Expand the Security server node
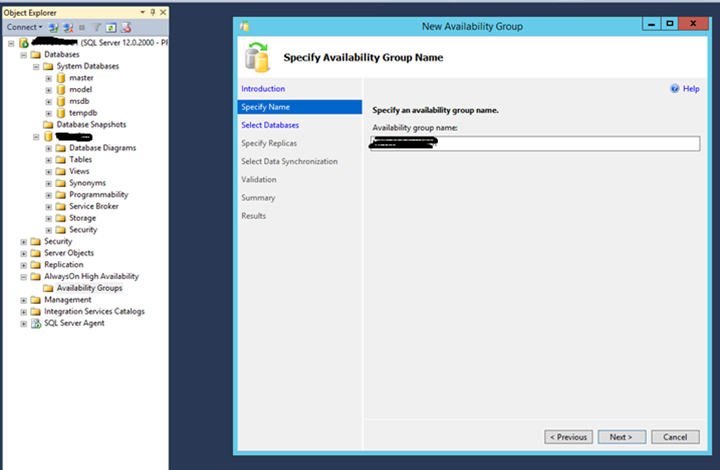The height and width of the screenshot is (470, 720). click(24, 241)
